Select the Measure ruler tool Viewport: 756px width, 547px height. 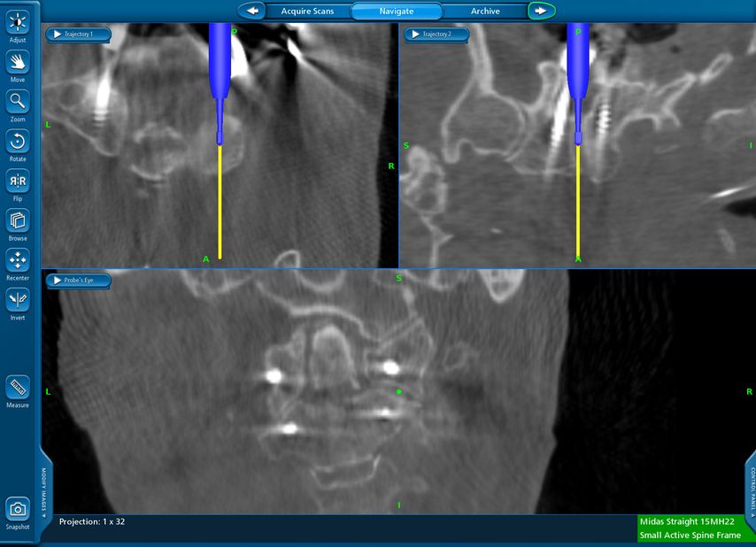click(x=18, y=388)
